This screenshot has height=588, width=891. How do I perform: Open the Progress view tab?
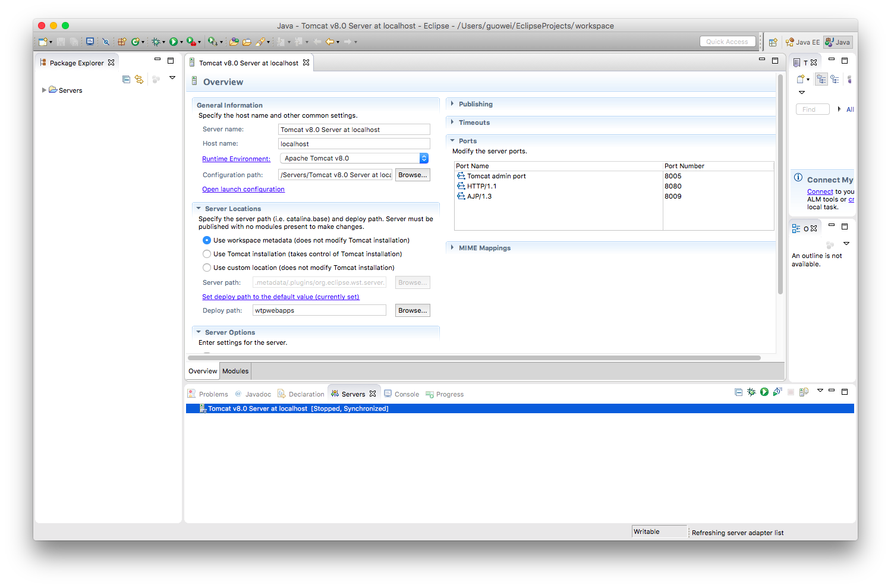tap(445, 394)
